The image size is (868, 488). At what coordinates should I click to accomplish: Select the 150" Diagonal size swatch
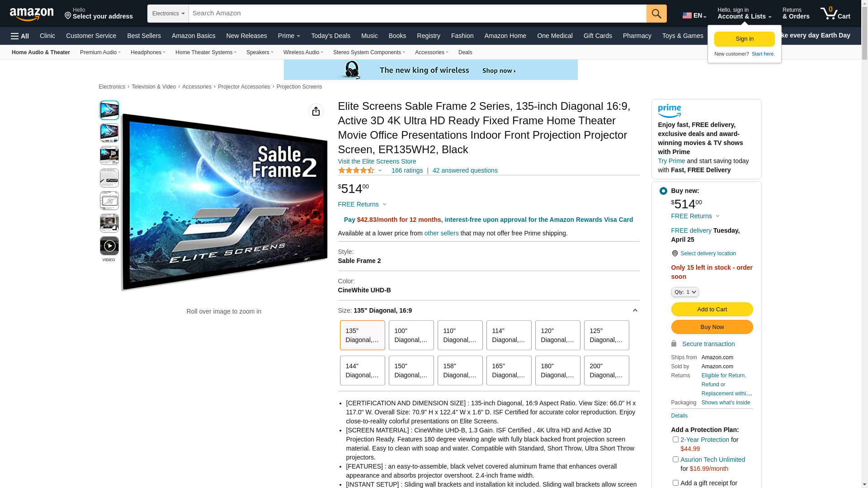pos(411,371)
